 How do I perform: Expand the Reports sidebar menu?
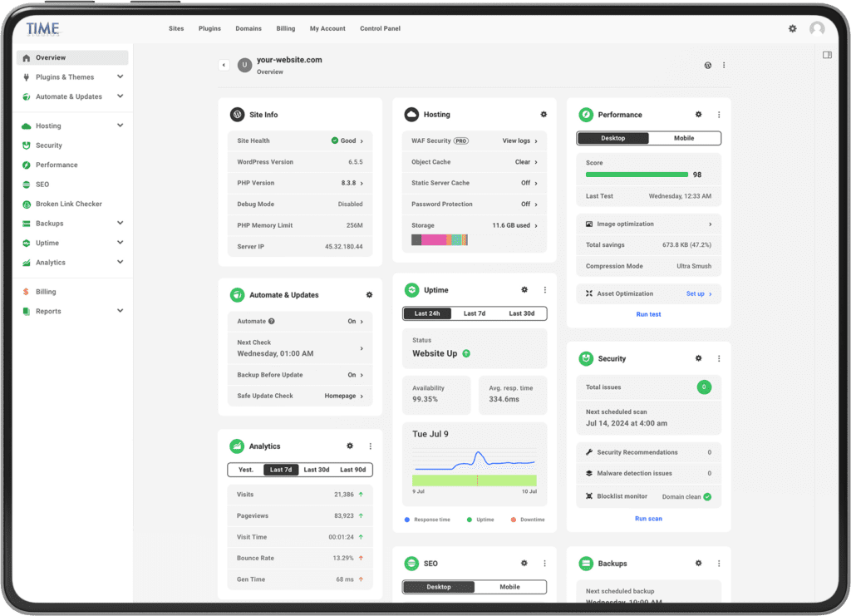pos(120,311)
